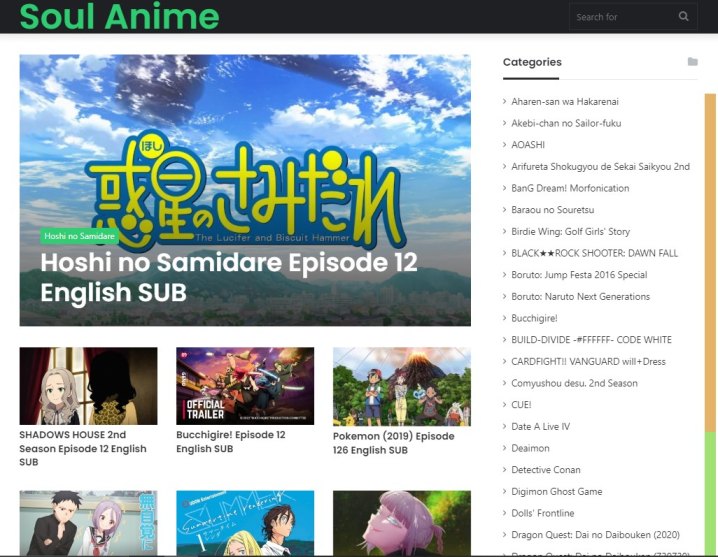Open the Baraou no Souretsu category

(553, 210)
